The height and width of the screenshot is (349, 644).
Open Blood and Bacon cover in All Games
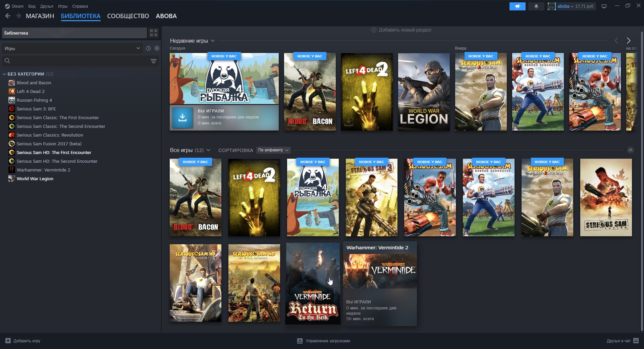(196, 197)
